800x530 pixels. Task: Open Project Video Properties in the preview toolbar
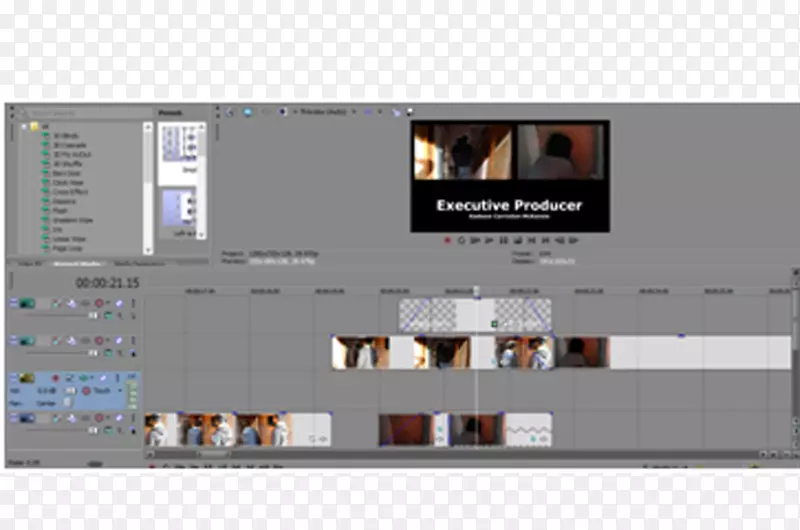pyautogui.click(x=231, y=112)
